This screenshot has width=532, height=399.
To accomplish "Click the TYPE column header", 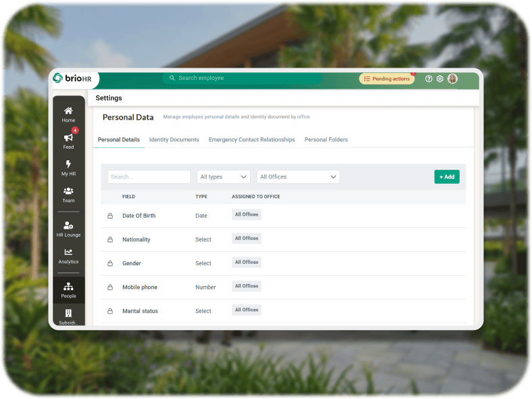I will pos(201,196).
